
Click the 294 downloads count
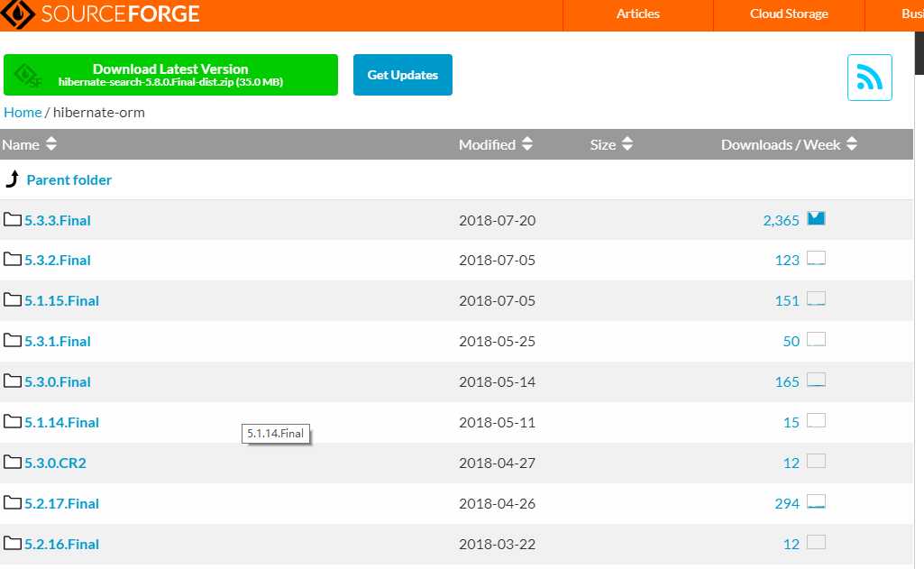[x=787, y=503]
